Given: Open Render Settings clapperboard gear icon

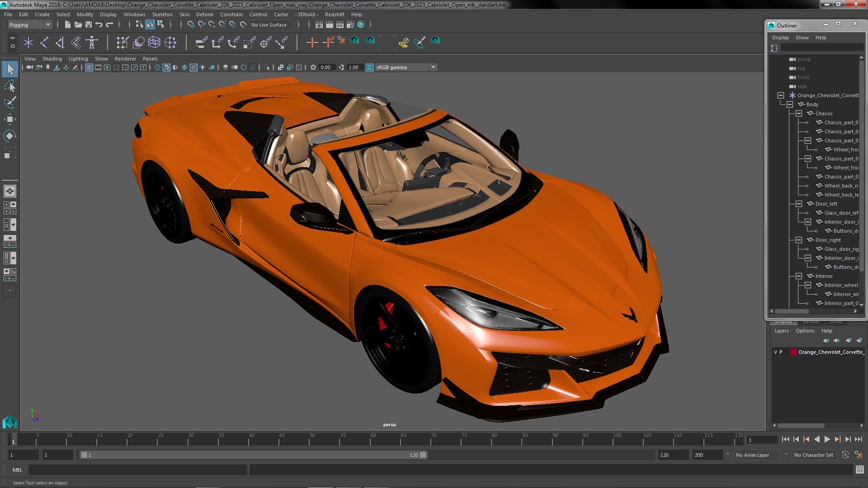Looking at the screenshot, I should pos(350,24).
